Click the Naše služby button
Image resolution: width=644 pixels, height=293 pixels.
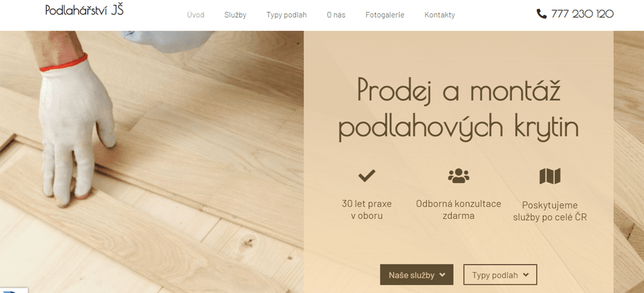pyautogui.click(x=417, y=275)
